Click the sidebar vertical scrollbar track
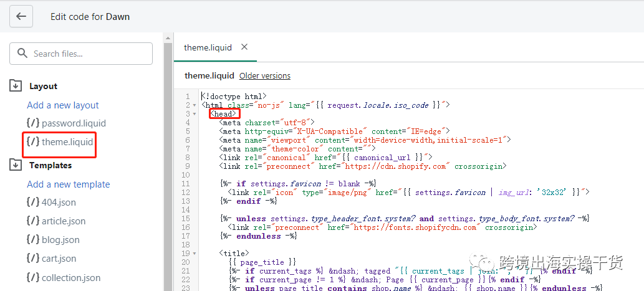Screen dimensions: 644x291 click(168, 166)
